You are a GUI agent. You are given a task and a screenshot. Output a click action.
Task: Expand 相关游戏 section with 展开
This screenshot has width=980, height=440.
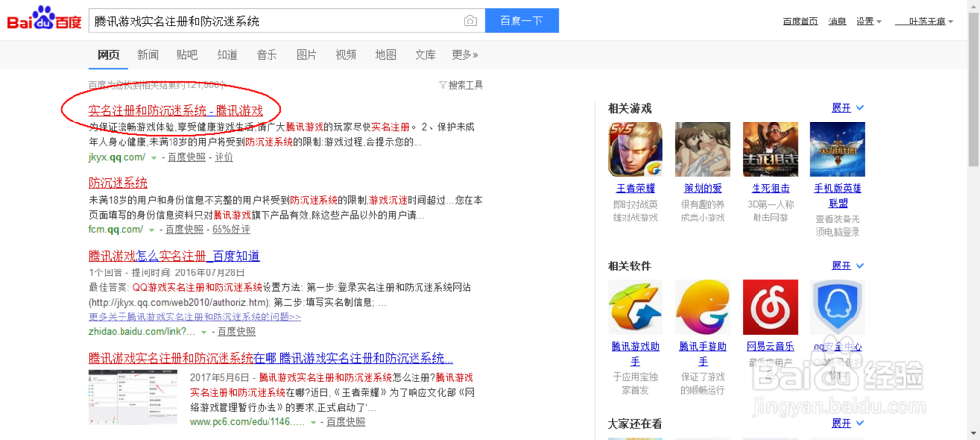point(848,108)
